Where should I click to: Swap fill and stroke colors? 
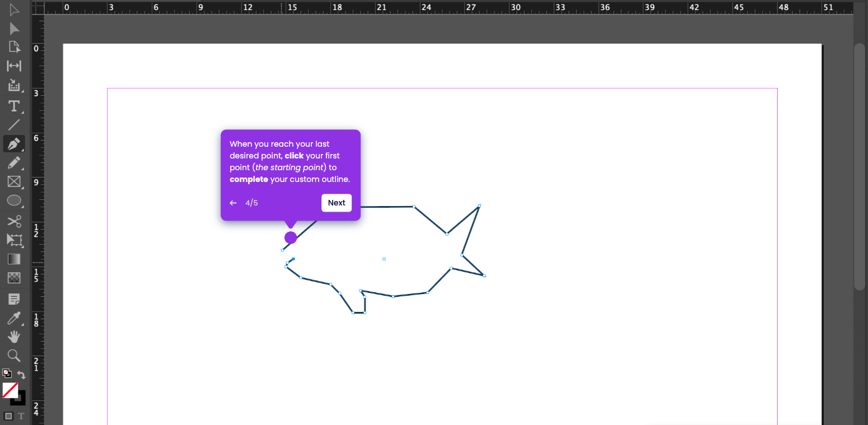click(x=21, y=374)
